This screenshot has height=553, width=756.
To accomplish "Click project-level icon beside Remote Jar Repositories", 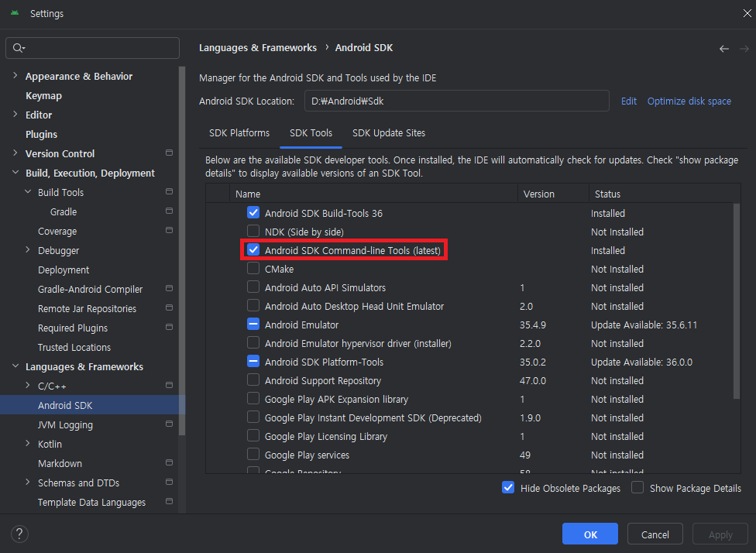I will [169, 307].
